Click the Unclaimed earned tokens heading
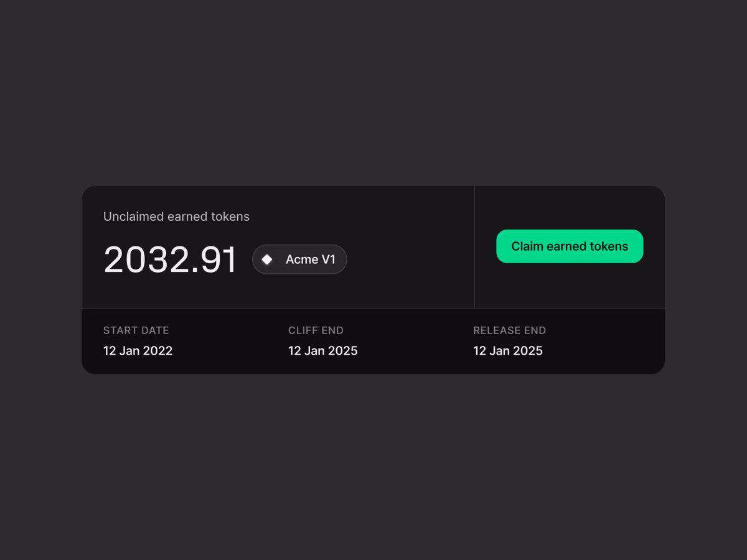Viewport: 747px width, 560px height. [x=176, y=217]
